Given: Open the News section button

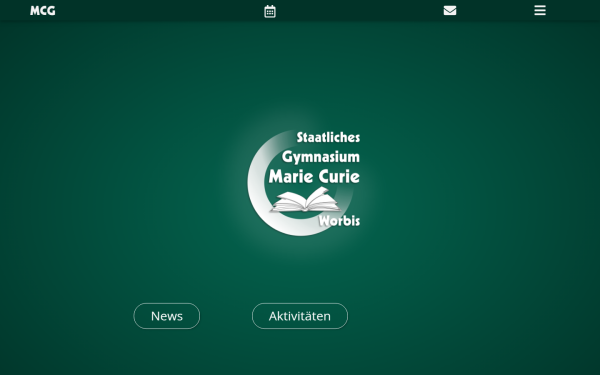Looking at the screenshot, I should (x=166, y=316).
